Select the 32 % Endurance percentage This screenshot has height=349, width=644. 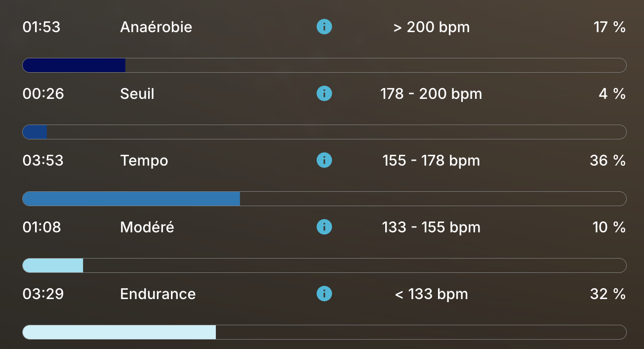[607, 294]
